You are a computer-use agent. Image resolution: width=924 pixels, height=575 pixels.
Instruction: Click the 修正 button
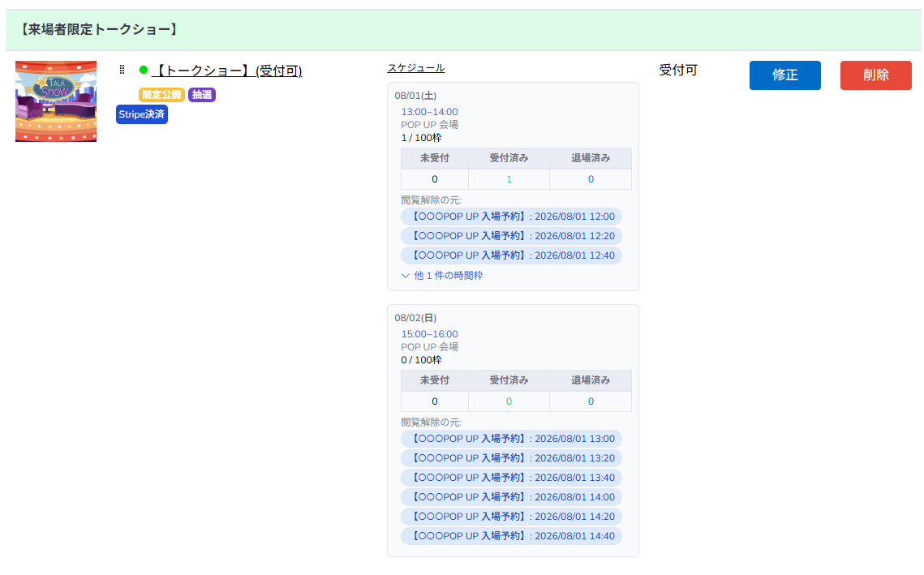pyautogui.click(x=785, y=75)
